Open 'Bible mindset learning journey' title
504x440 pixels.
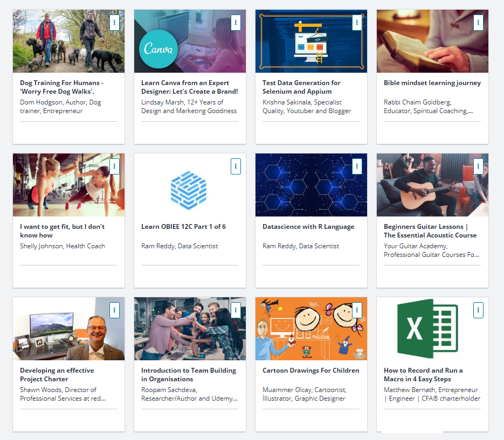pos(432,83)
